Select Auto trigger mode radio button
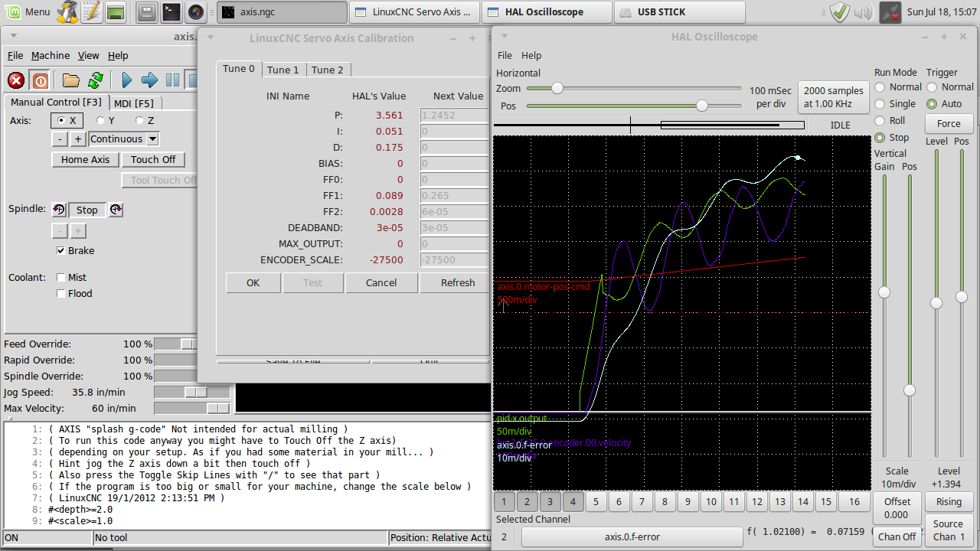The height and width of the screenshot is (551, 980). click(932, 104)
